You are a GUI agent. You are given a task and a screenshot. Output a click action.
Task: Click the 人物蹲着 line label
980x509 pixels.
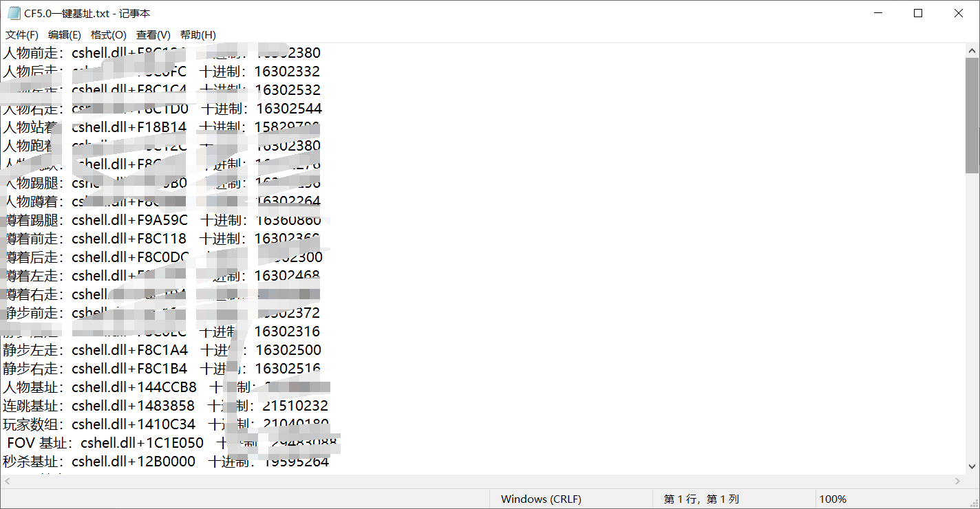(33, 202)
